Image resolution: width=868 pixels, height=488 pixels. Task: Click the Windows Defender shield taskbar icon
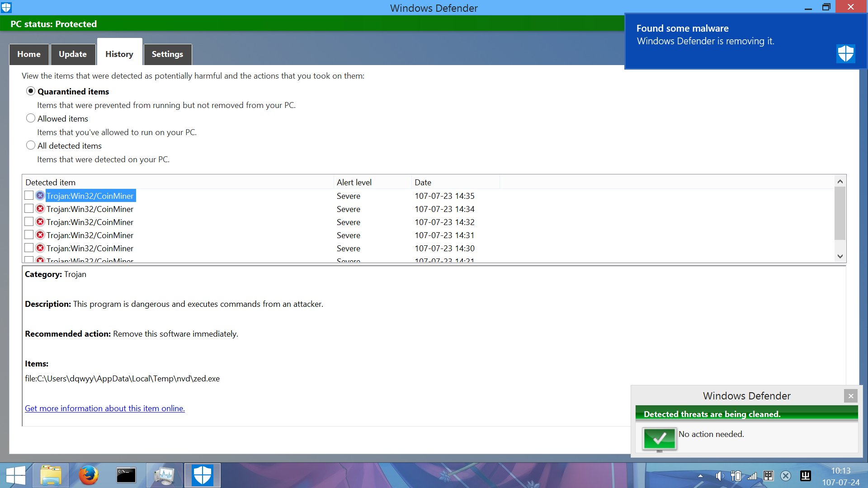coord(202,475)
